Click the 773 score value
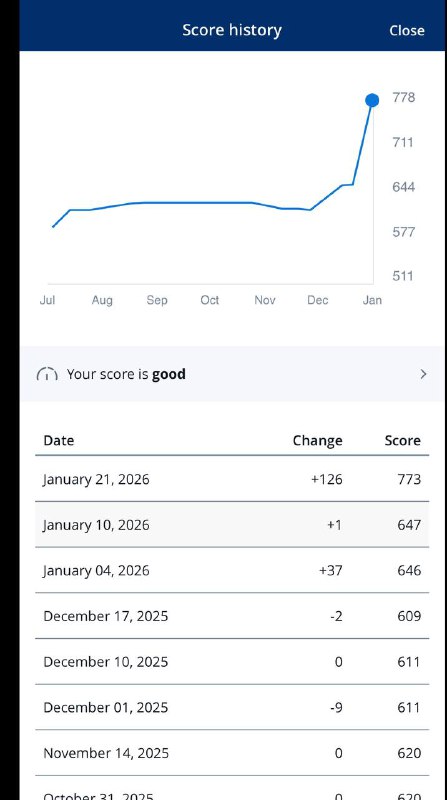This screenshot has width=447, height=800. pos(409,479)
